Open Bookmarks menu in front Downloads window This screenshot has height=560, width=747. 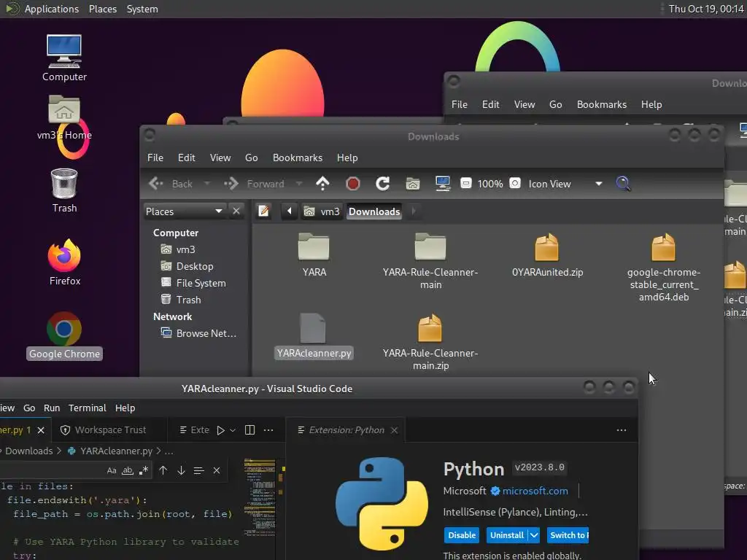tap(298, 157)
